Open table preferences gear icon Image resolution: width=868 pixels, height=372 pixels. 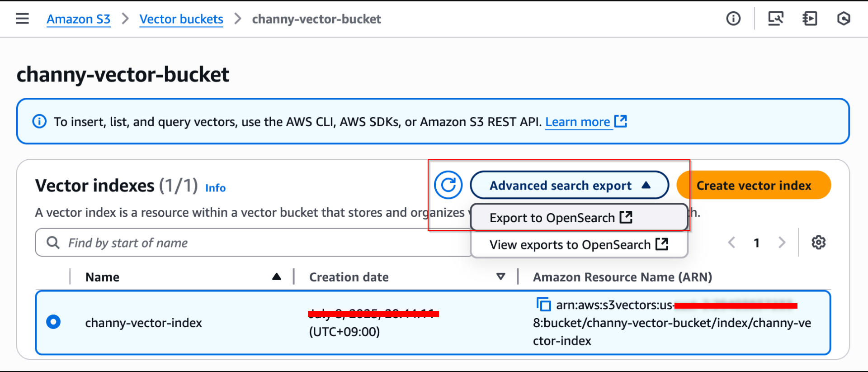click(818, 243)
